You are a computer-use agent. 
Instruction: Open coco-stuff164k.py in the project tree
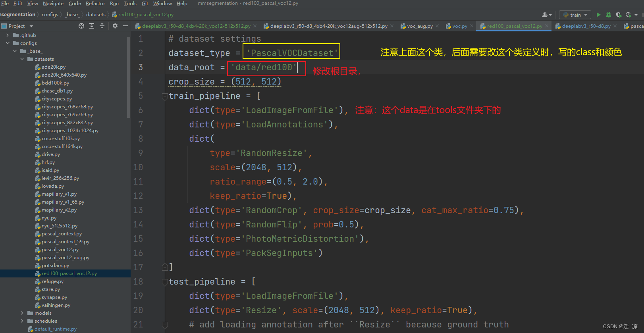coord(62,146)
